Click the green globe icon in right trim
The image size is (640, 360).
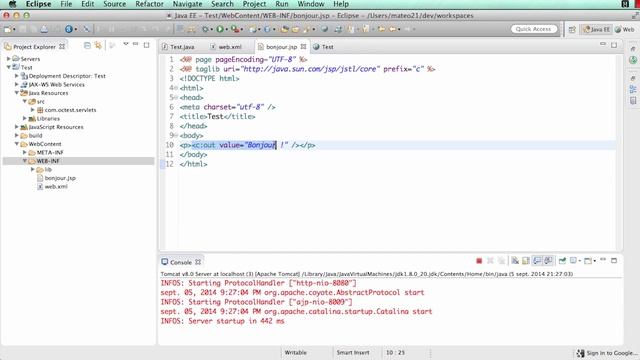pyautogui.click(x=633, y=60)
